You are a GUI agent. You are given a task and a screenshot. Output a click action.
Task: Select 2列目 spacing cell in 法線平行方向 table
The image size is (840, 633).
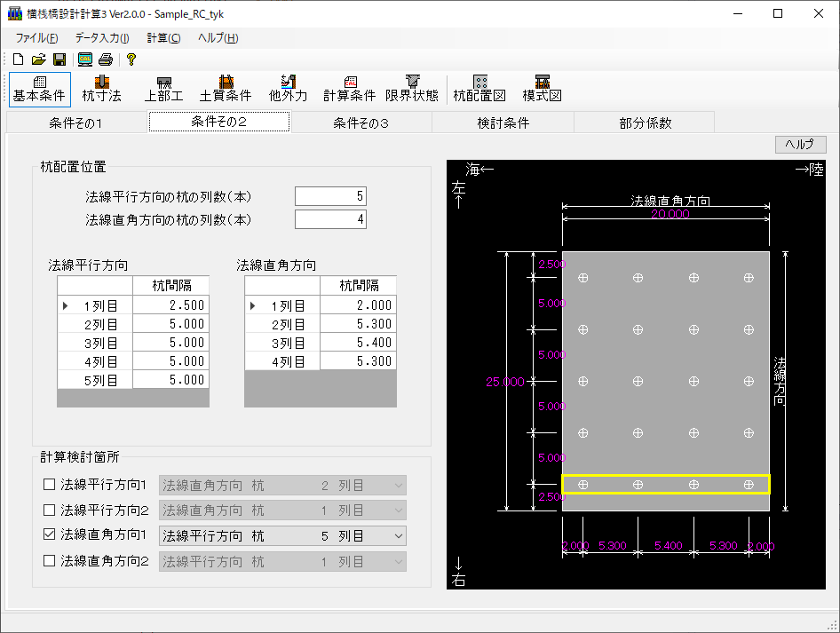170,324
